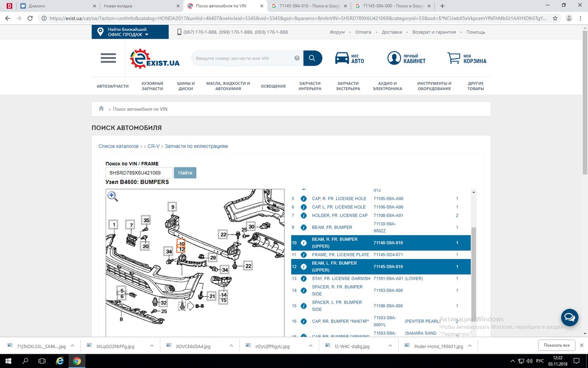Click the magnifier search button
Image resolution: width=588 pixels, height=368 pixels.
click(x=312, y=58)
